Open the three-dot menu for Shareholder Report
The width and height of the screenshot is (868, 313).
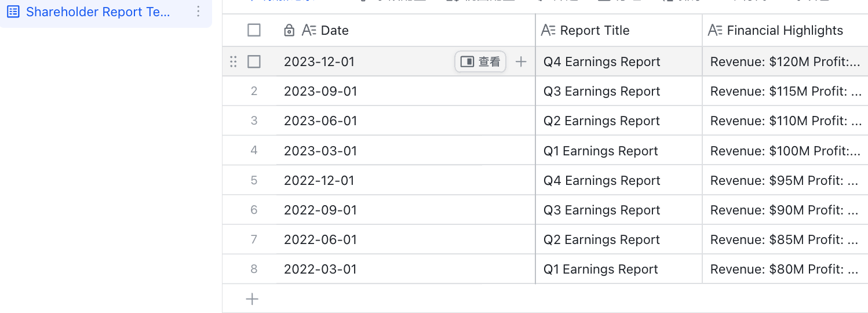click(x=198, y=12)
